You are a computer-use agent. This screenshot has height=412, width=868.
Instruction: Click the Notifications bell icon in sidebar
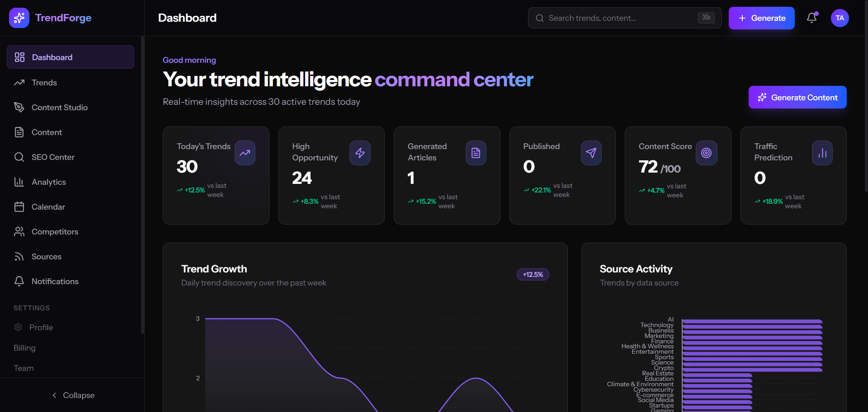click(19, 281)
